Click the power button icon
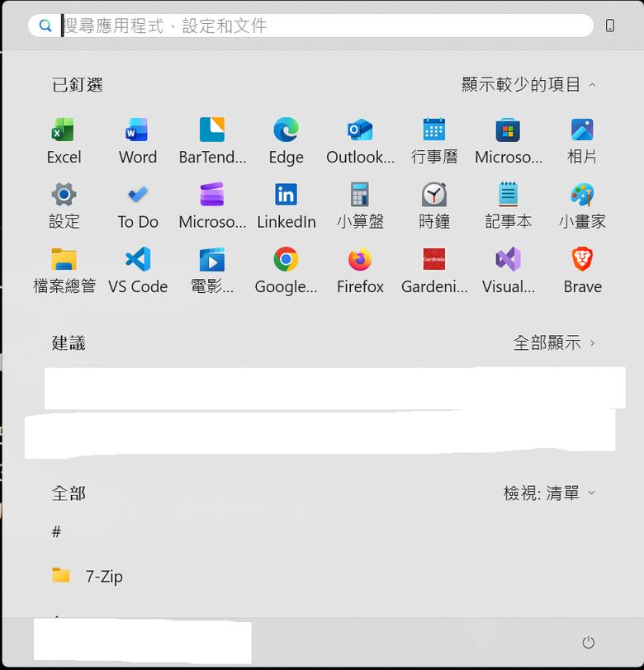The width and height of the screenshot is (644, 670). 589,642
